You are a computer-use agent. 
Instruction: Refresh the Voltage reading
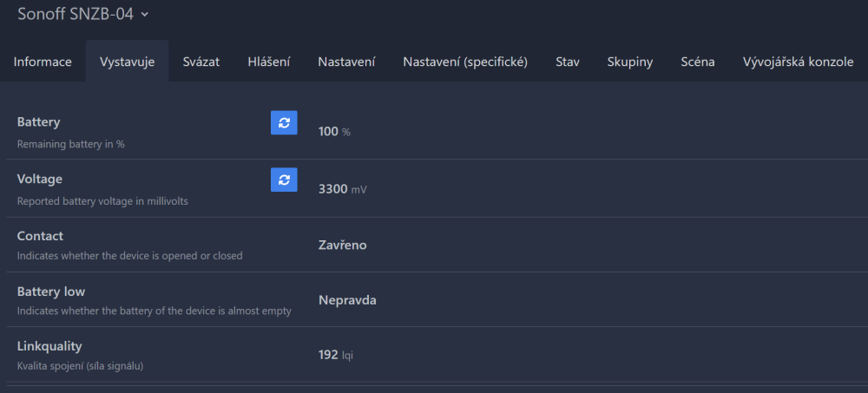[284, 180]
